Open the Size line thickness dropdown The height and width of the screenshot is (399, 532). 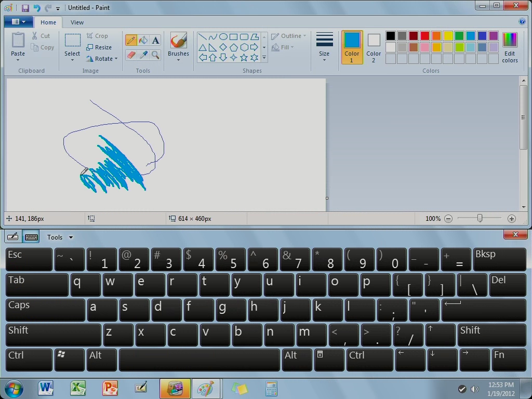click(x=324, y=47)
